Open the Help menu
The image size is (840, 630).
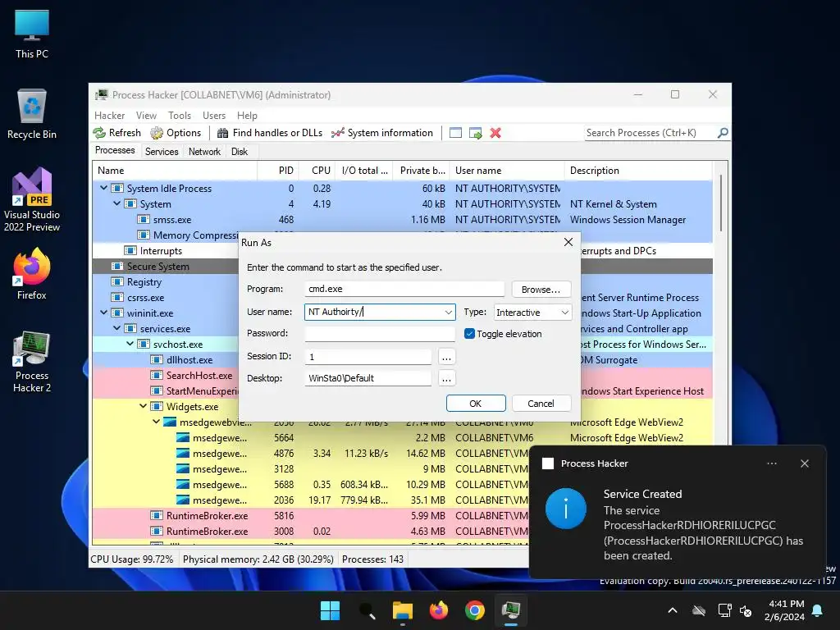click(247, 116)
